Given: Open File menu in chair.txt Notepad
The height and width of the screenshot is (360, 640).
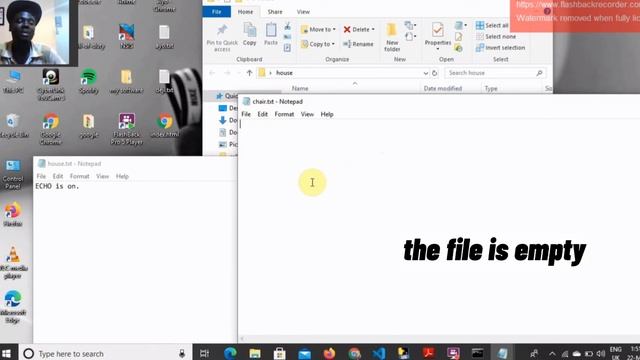Looking at the screenshot, I should coord(246,114).
